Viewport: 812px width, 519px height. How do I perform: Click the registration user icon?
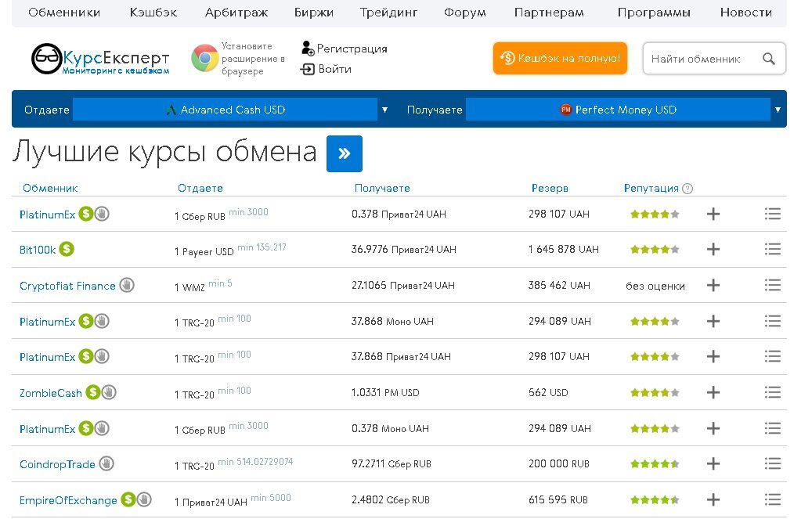pos(308,49)
